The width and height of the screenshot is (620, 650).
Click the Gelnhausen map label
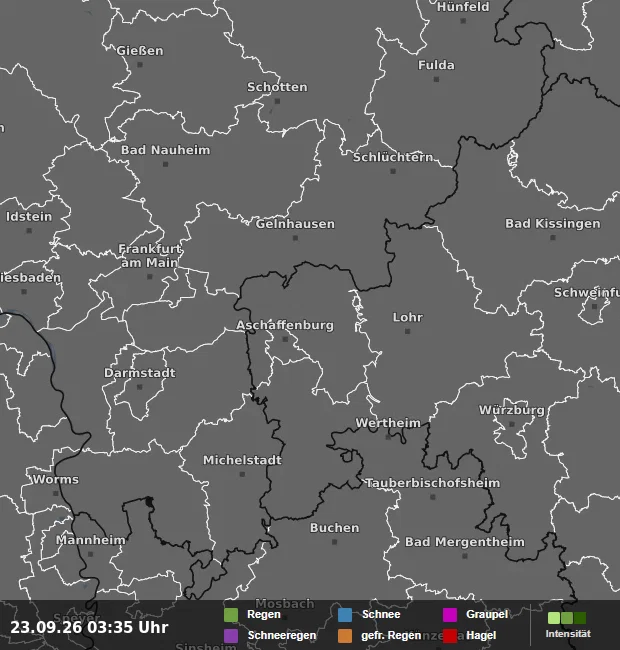(x=295, y=224)
